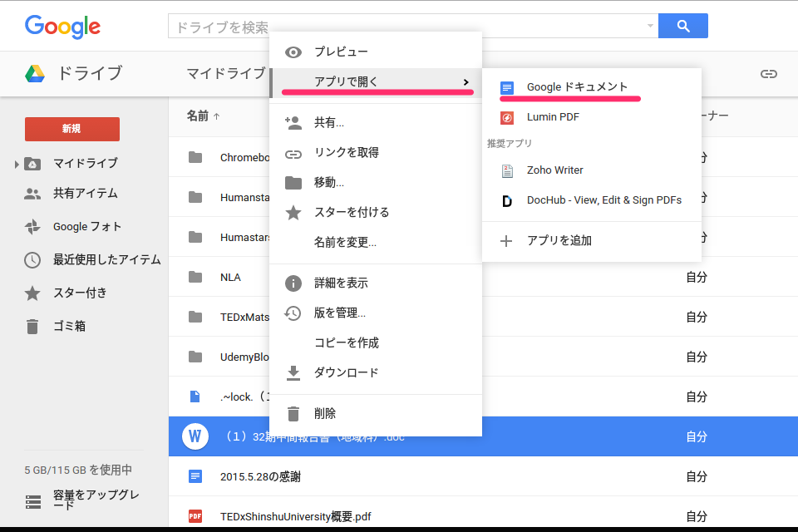Choose プレビュー from the context menu
This screenshot has height=532, width=798.
click(x=376, y=52)
